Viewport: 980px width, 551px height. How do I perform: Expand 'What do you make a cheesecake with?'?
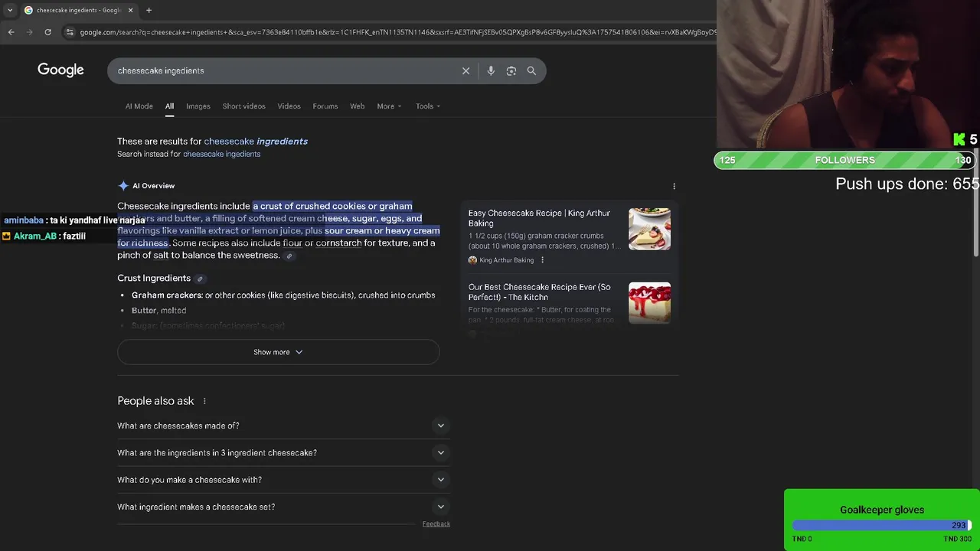click(x=283, y=480)
